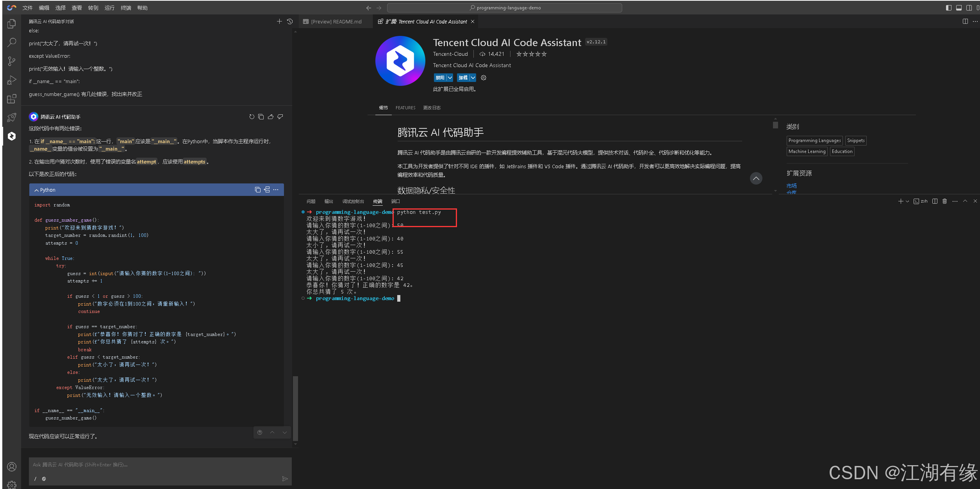Split the editor to the right
The width and height of the screenshot is (980, 489).
point(965,21)
